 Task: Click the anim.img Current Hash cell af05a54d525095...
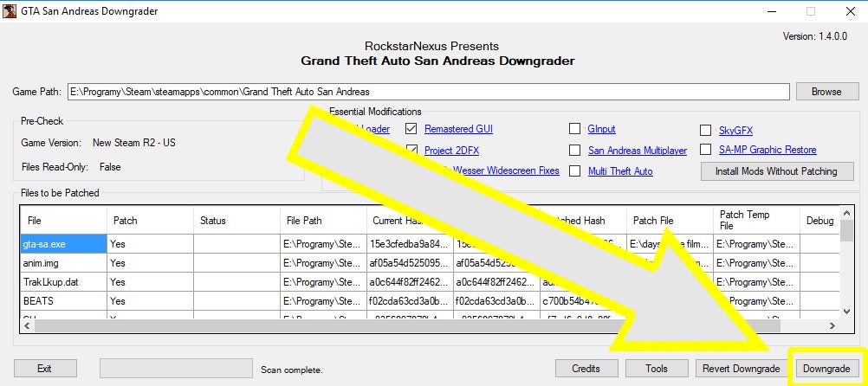coord(411,263)
